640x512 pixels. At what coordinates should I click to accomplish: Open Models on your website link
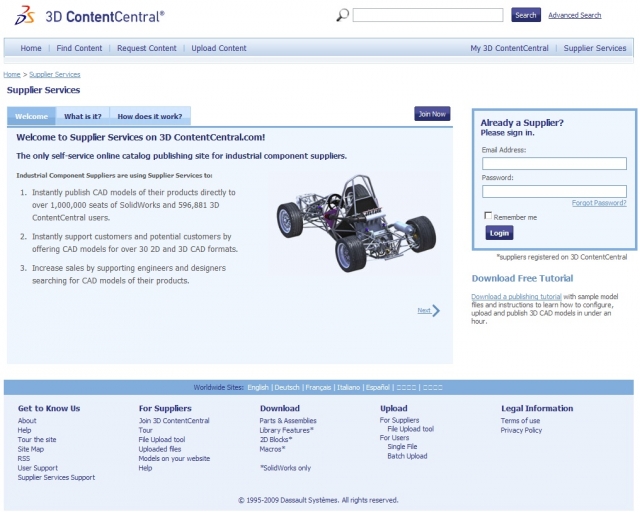click(x=174, y=459)
